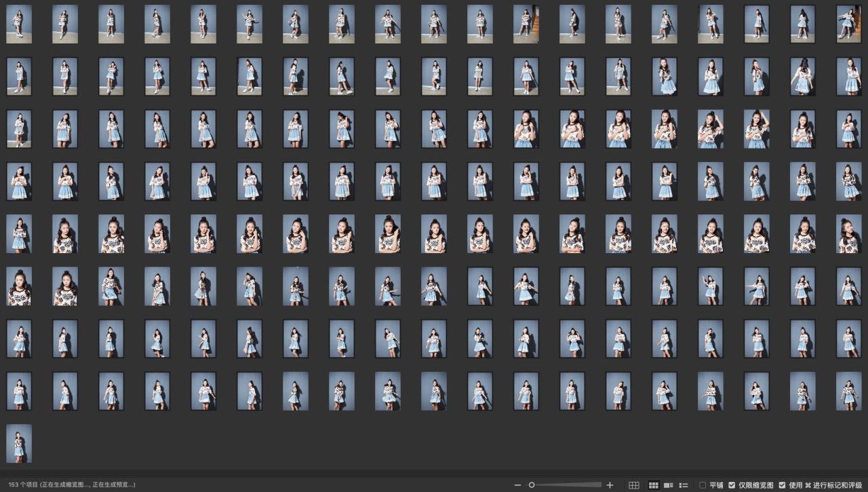Click the minus icon to shrink thumbnails
The width and height of the screenshot is (868, 492).
tap(518, 485)
